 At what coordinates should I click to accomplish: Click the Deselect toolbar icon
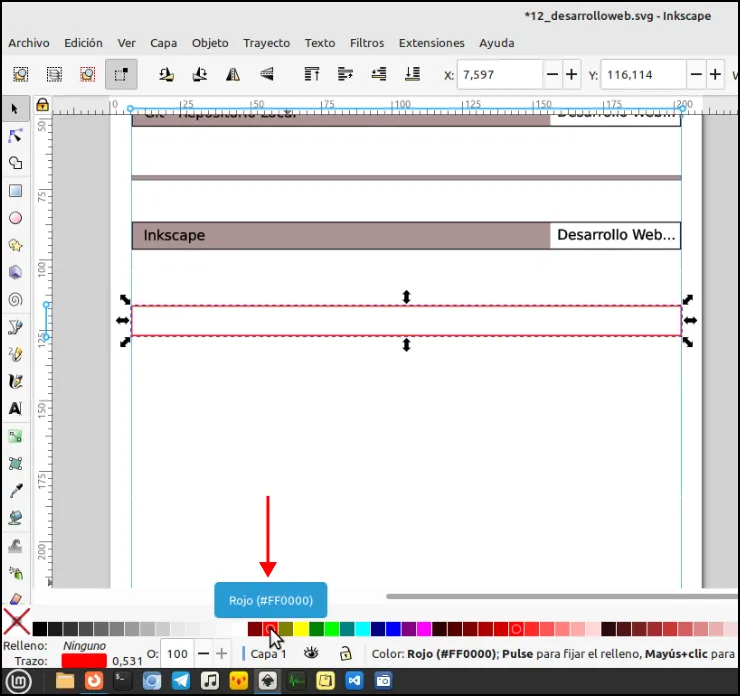[x=88, y=75]
